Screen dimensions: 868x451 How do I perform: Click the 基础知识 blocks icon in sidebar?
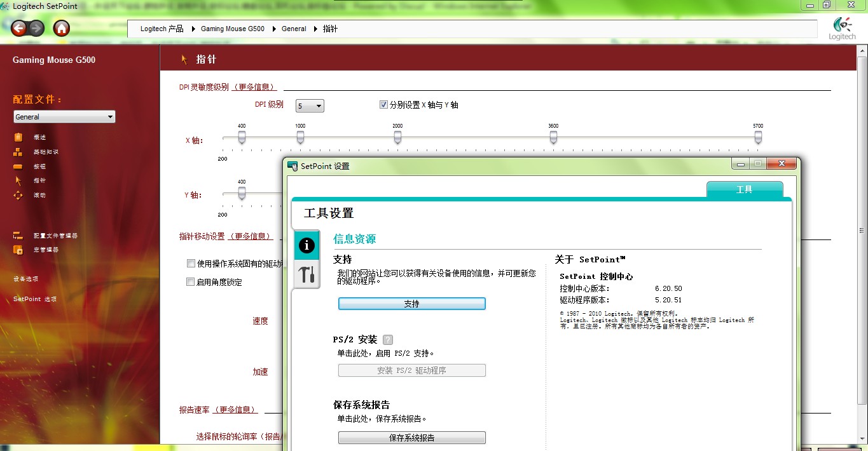coord(18,152)
